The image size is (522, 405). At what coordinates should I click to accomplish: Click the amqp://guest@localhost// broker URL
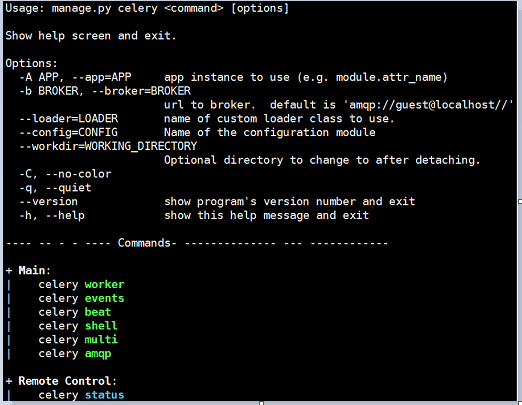[x=428, y=105]
